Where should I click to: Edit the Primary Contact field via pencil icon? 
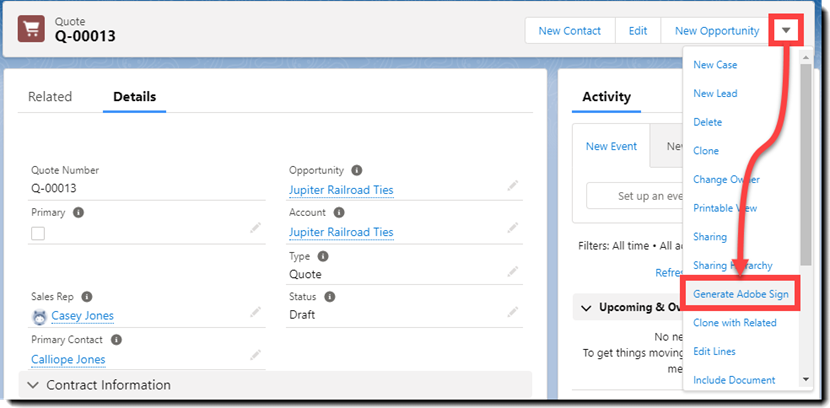click(x=256, y=353)
